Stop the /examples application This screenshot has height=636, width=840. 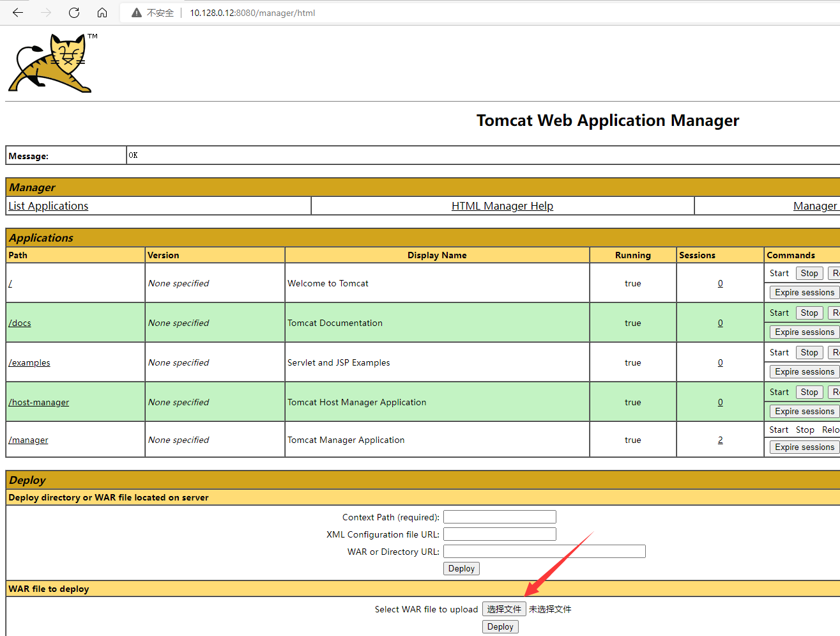[809, 352]
